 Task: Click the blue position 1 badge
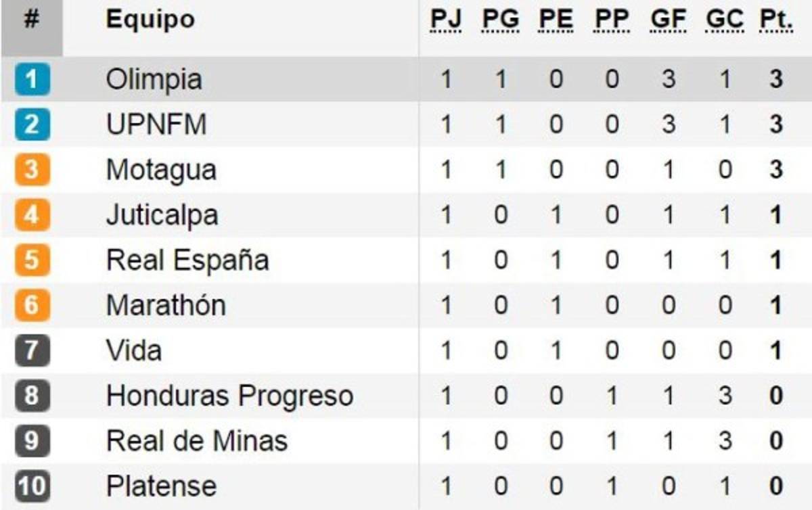click(x=31, y=80)
